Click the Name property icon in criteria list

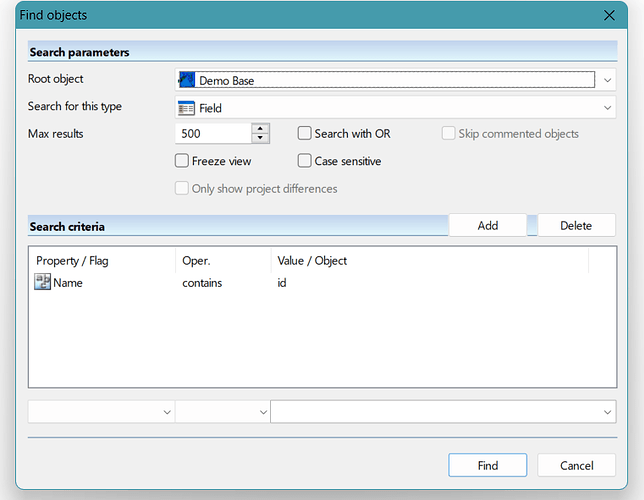43,283
